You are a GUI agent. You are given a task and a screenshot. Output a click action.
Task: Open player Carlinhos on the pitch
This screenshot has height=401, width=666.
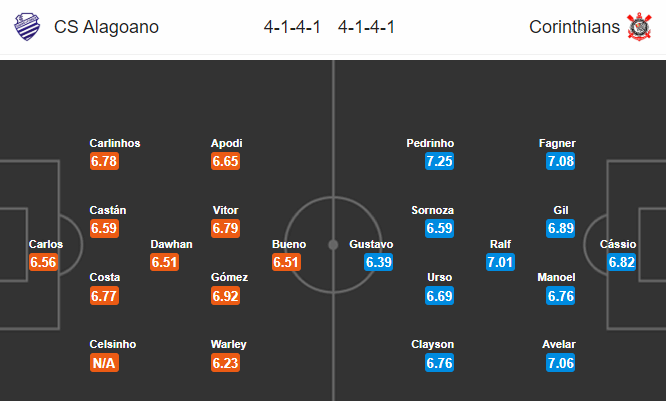pos(115,143)
